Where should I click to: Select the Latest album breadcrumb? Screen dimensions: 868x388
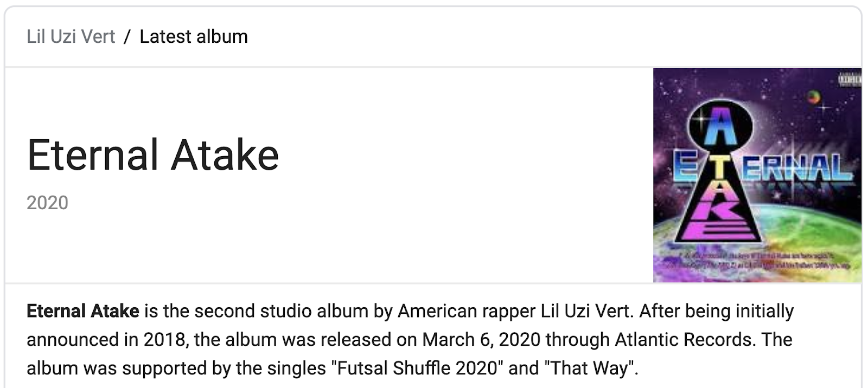194,37
